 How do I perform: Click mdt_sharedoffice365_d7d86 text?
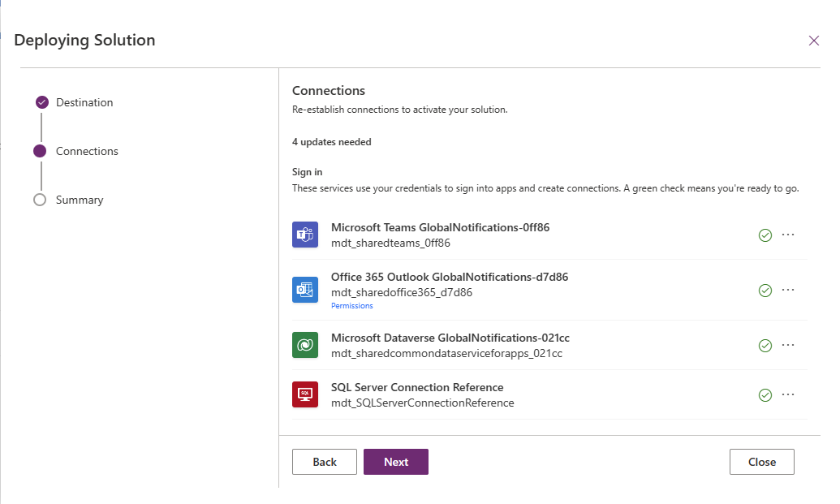(x=402, y=292)
